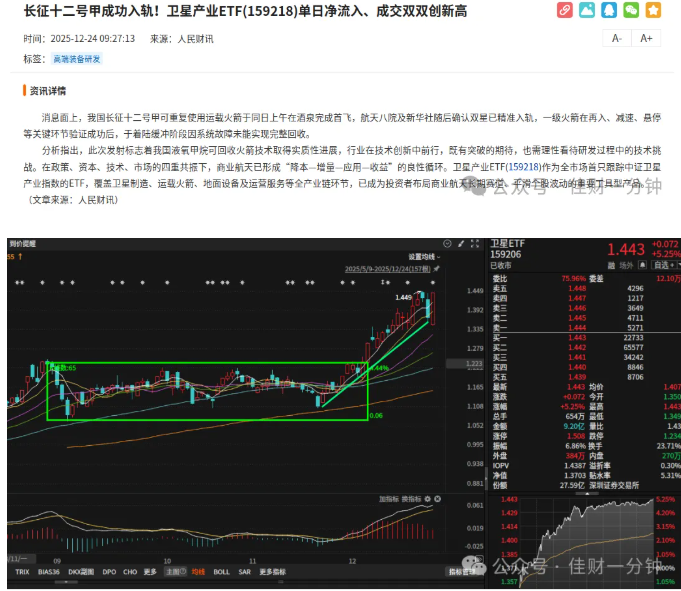Click the 09 month marker on the time axis
Image resolution: width=681 pixels, height=591 pixels.
pyautogui.click(x=57, y=561)
